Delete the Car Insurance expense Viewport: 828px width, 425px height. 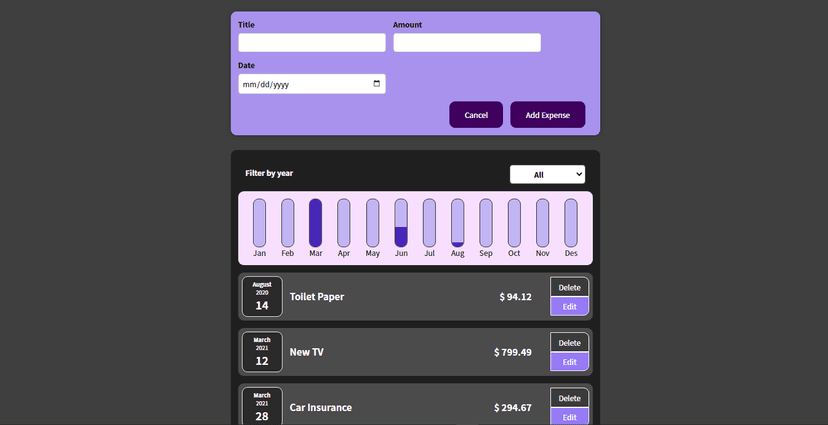(569, 398)
